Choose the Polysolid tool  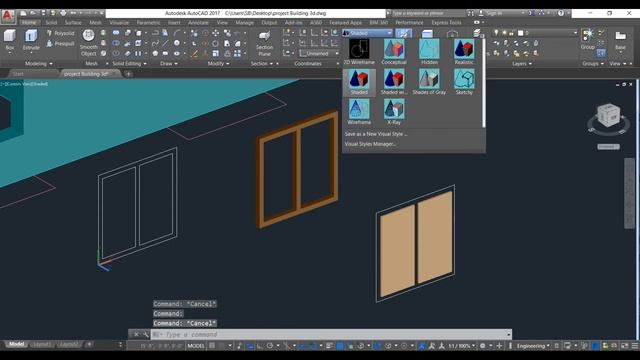click(x=60, y=33)
